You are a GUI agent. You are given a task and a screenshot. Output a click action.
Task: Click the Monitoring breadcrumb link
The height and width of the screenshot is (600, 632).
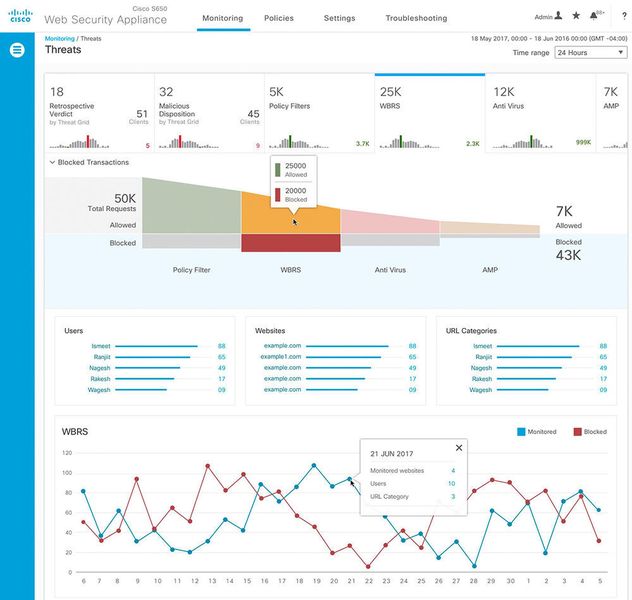point(60,39)
